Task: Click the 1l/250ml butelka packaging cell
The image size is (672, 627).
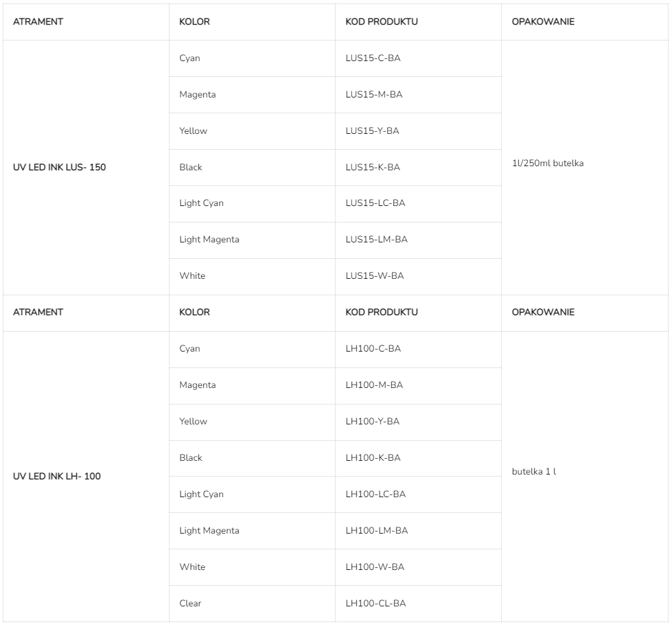Action: click(x=548, y=163)
